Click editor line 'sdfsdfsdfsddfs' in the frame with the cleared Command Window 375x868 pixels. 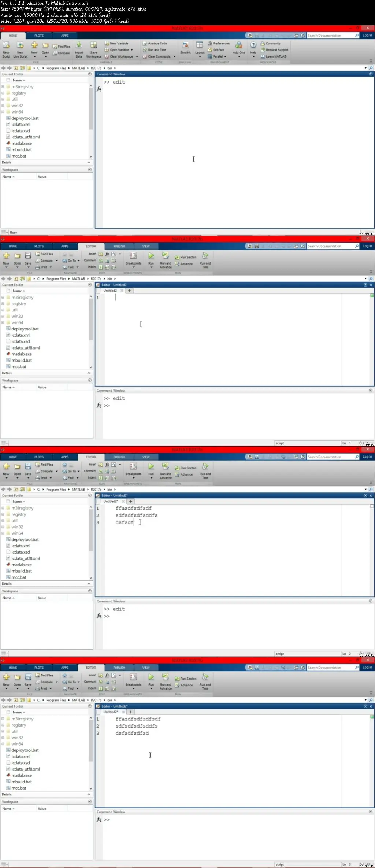point(137,726)
